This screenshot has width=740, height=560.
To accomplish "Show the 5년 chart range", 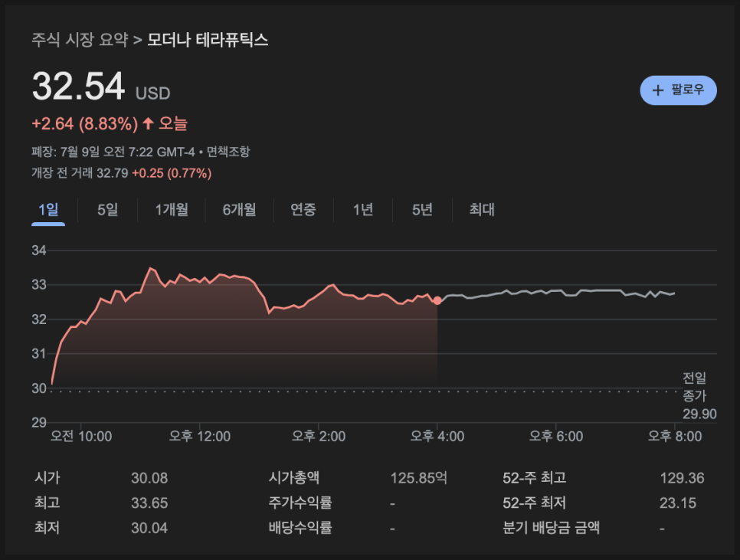I will click(x=422, y=209).
